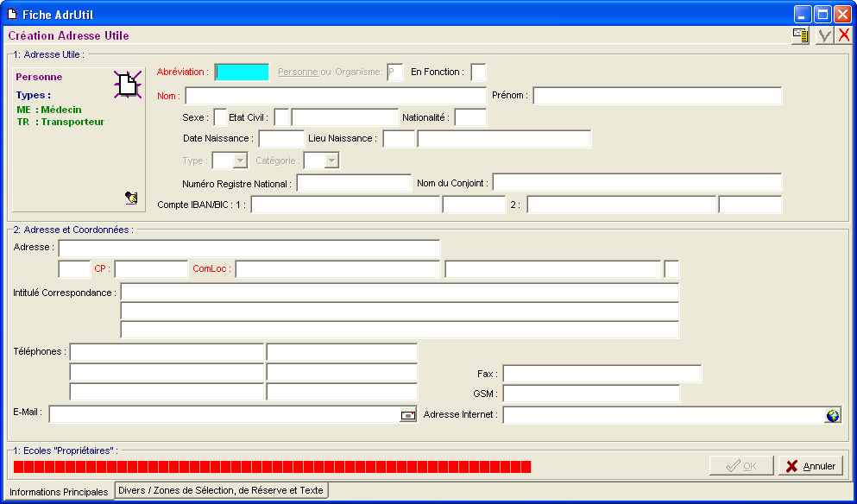857x504 pixels.
Task: Click the Personne ou Organisme P box
Action: [x=394, y=72]
